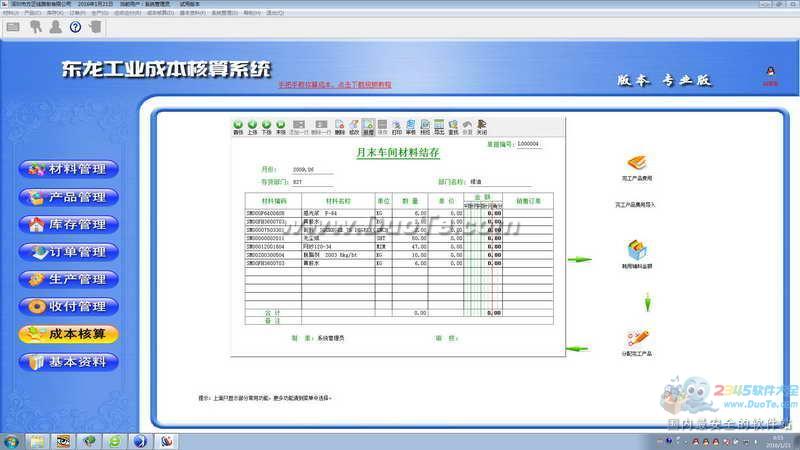Click the user silhouette toolbar icon
The image size is (800, 450).
pyautogui.click(x=56, y=27)
